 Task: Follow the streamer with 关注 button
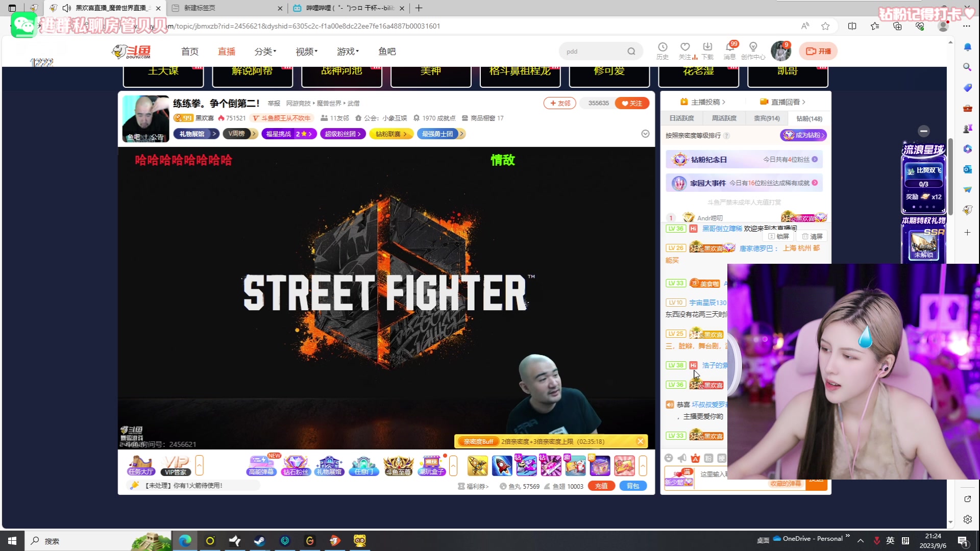632,103
